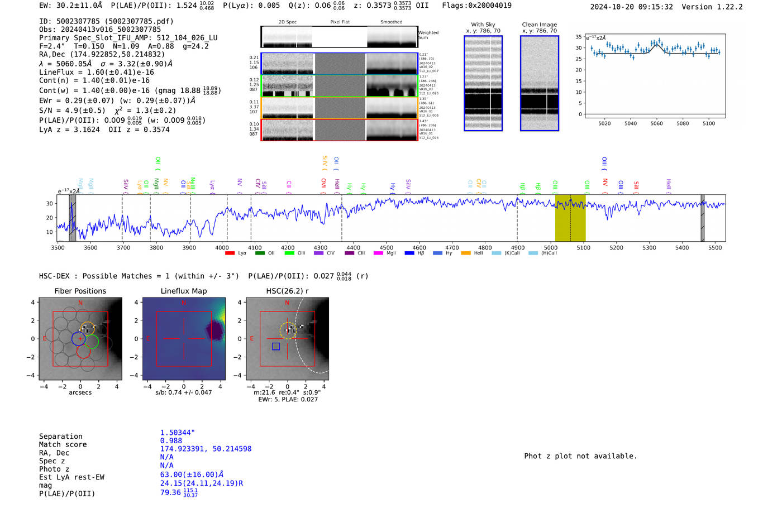Select the Primary Spec_Slot_IFU_AMP line
This screenshot has width=782, height=532.
(x=128, y=38)
